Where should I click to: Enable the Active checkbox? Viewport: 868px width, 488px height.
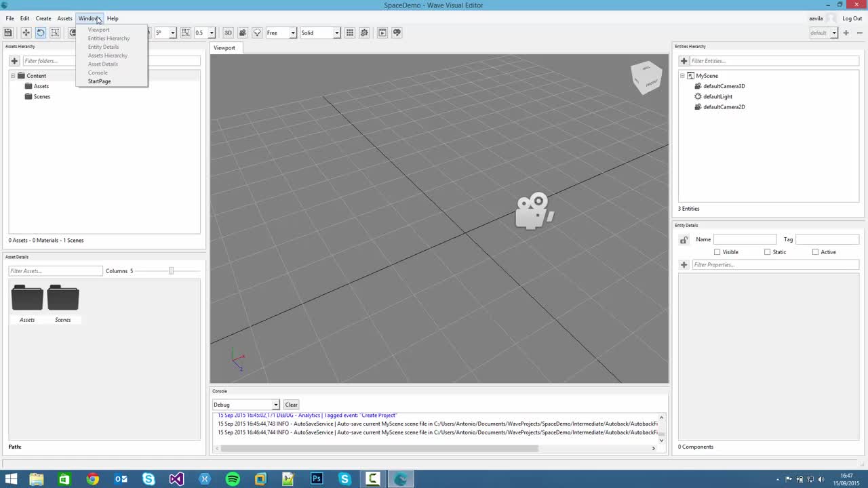pos(815,252)
